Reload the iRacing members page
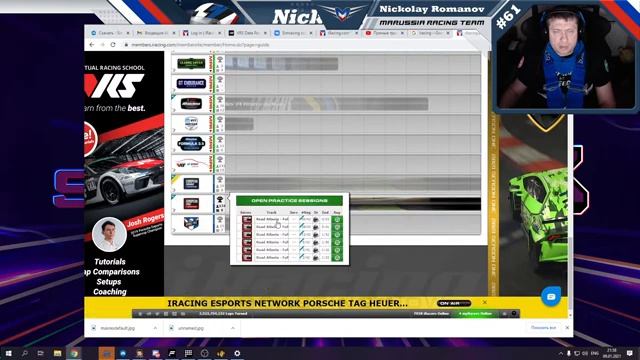 click(x=113, y=44)
